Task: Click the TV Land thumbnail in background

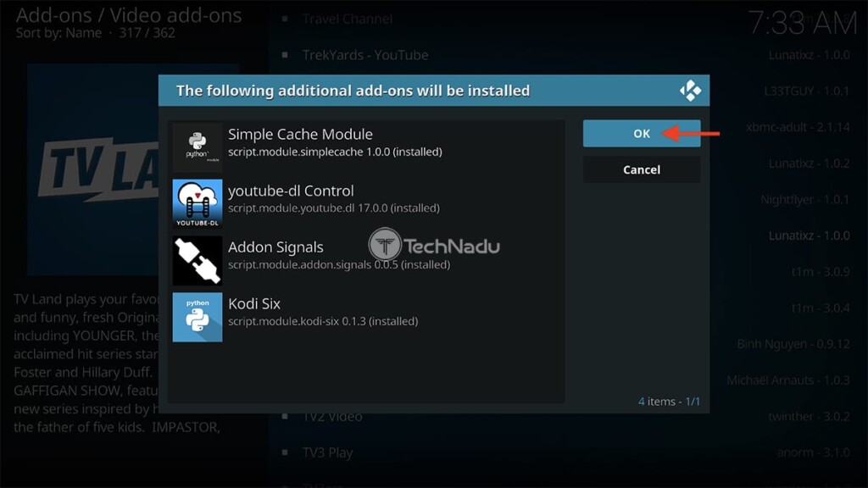Action: 92,169
